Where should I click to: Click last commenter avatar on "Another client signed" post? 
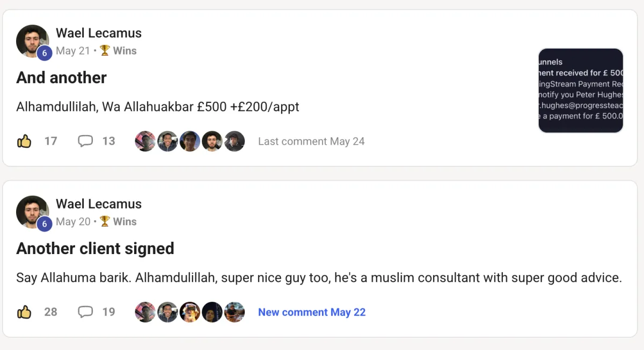[x=235, y=312]
